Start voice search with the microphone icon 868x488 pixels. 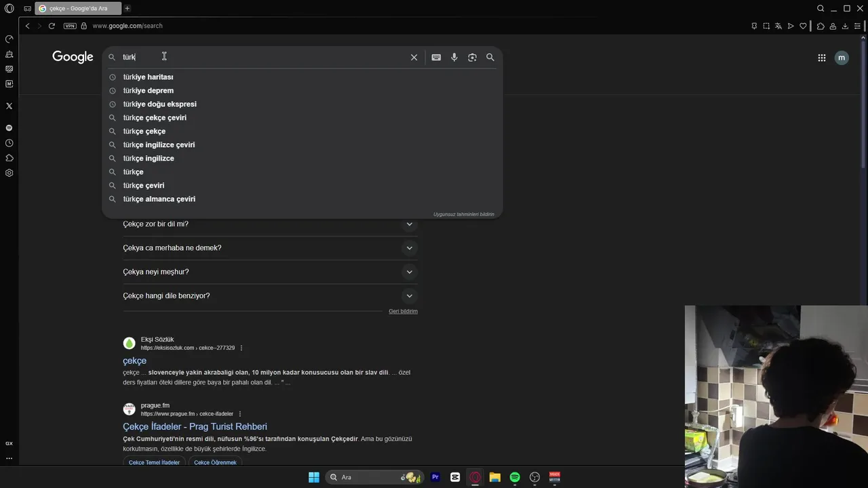tap(454, 58)
